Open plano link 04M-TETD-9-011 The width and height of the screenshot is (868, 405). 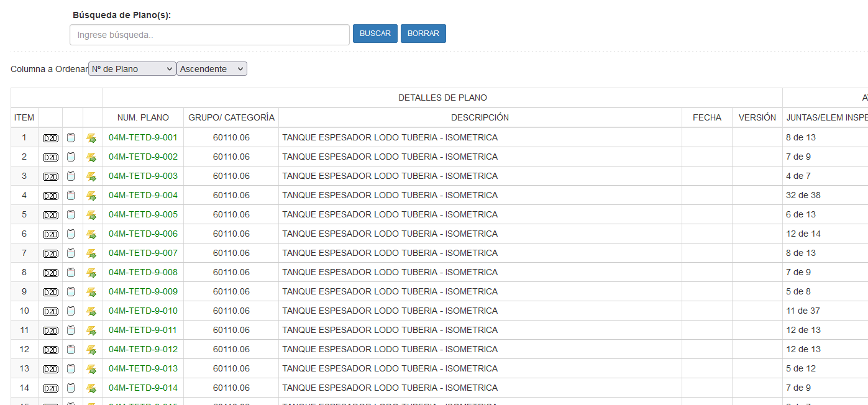click(143, 330)
